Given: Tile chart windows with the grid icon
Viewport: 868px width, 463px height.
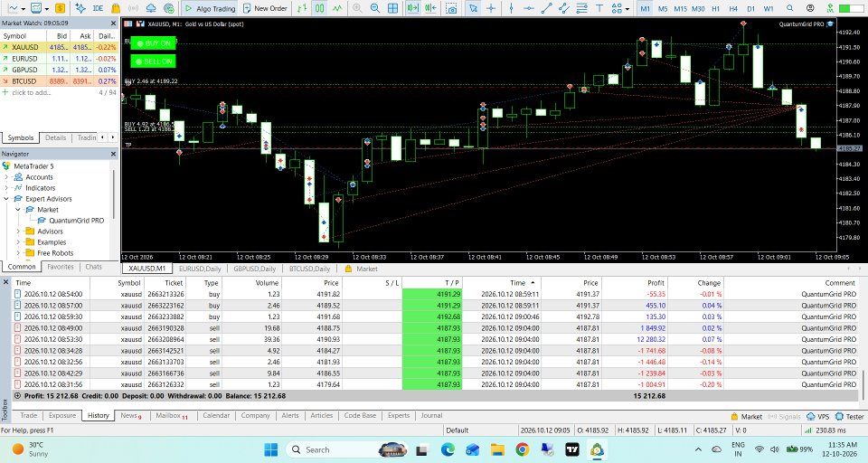Looking at the screenshot, I should pos(392,8).
